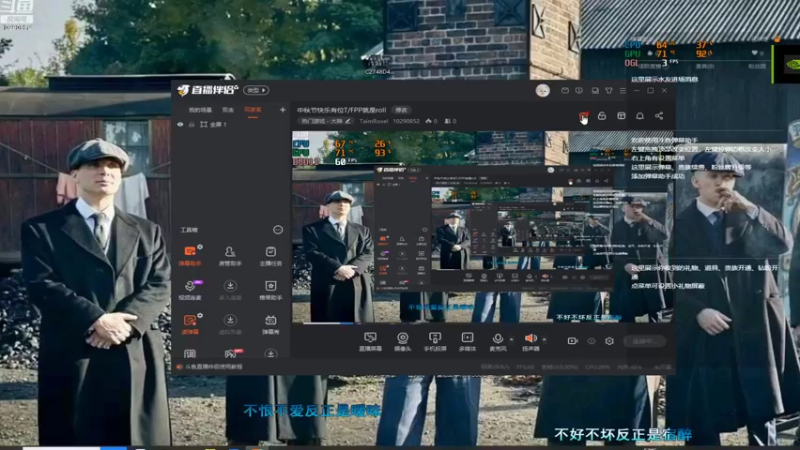Click the FPS:60 status bar entry
The image size is (800, 450).
[525, 367]
